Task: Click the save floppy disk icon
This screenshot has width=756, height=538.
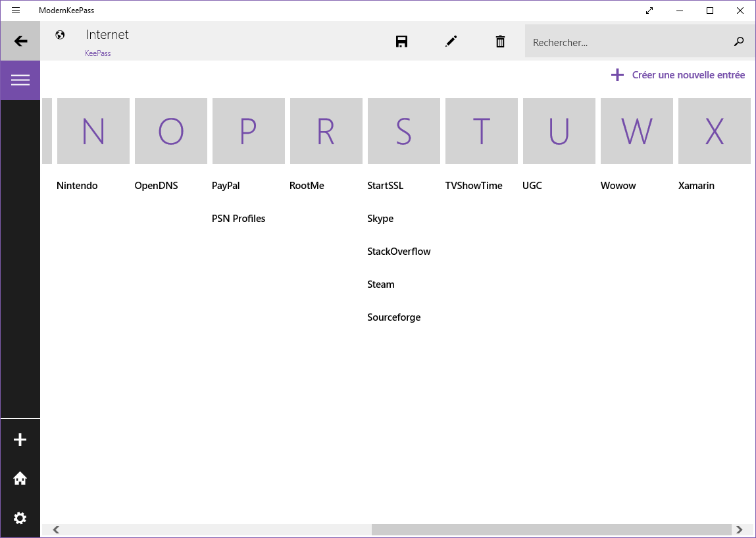Action: (401, 41)
